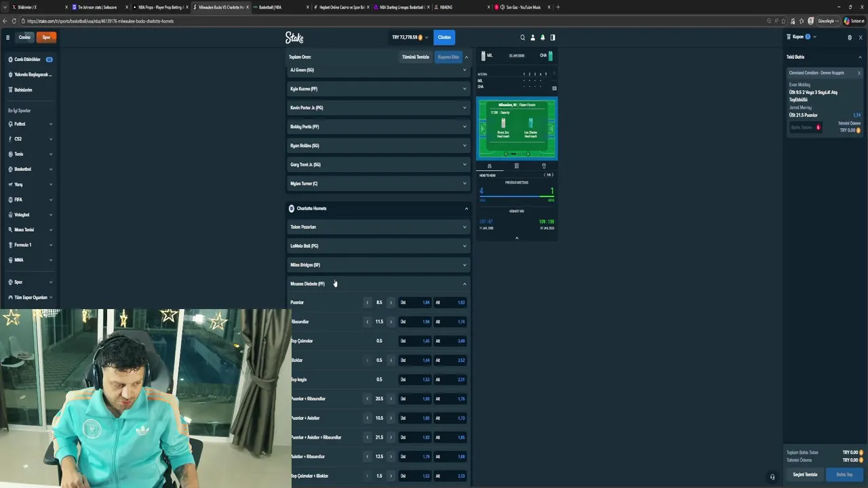The height and width of the screenshot is (488, 868).
Task: Open the head-to-head stats tab icon
Action: coord(490,166)
